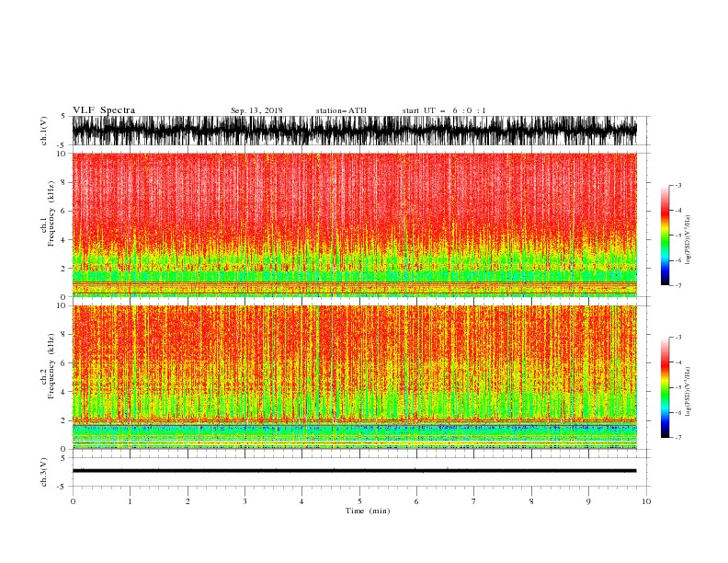The height and width of the screenshot is (563, 728).
Task: Click the "ch.1(V)" axis label
Action: point(43,131)
